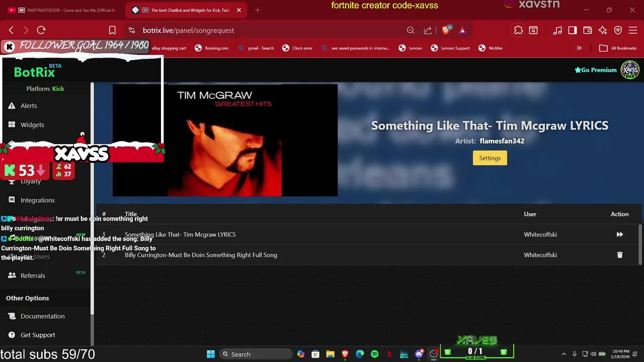Open the All Bookmarks folder
The height and width of the screenshot is (362, 644).
point(618,48)
